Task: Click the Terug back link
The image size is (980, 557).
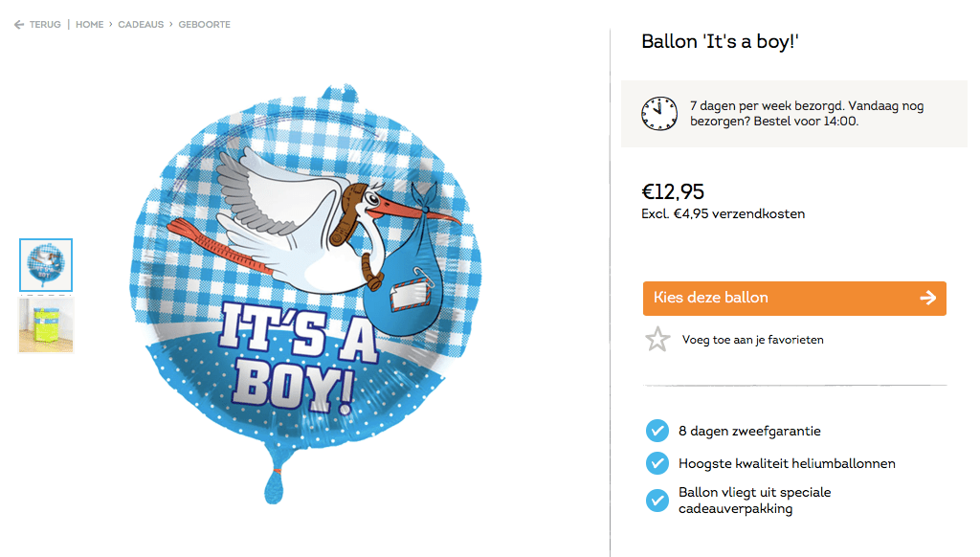Action: tap(45, 25)
